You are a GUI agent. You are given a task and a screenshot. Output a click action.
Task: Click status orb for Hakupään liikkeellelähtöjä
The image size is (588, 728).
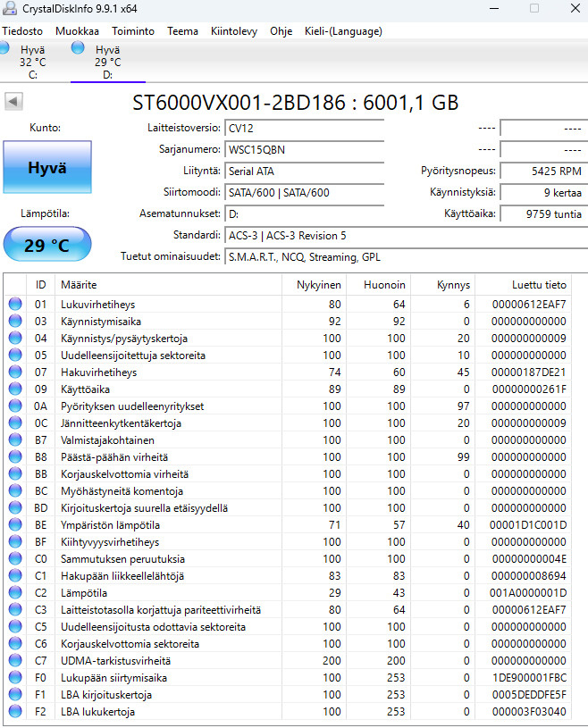15,575
